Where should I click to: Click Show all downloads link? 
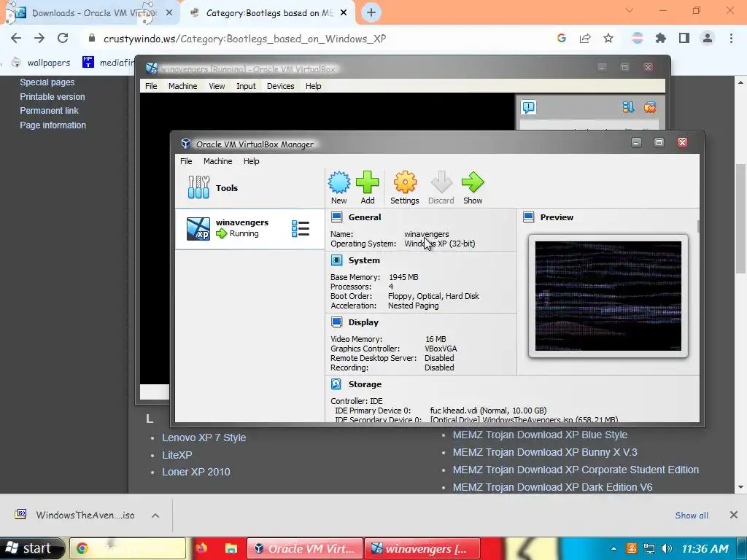[x=692, y=516]
